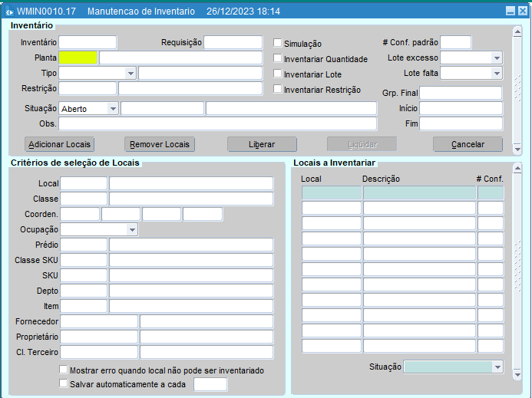Click the Remover Locais button
This screenshot has height=398, width=532.
click(160, 144)
